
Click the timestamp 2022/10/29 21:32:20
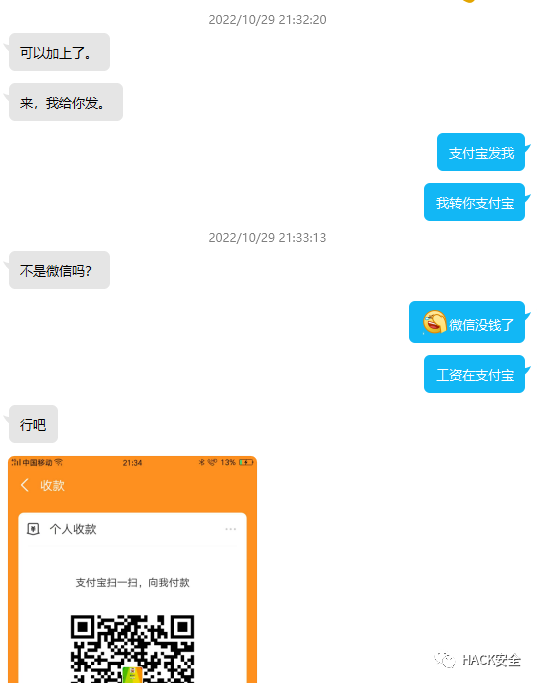(267, 20)
